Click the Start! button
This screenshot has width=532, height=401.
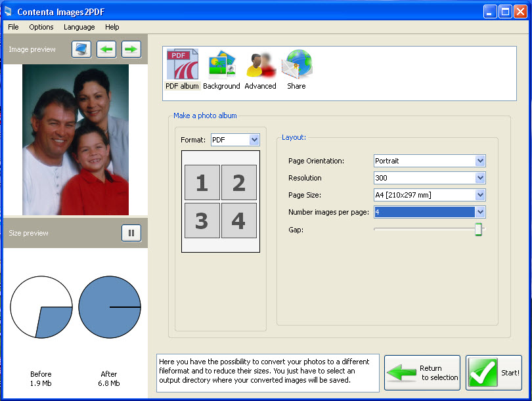(494, 373)
